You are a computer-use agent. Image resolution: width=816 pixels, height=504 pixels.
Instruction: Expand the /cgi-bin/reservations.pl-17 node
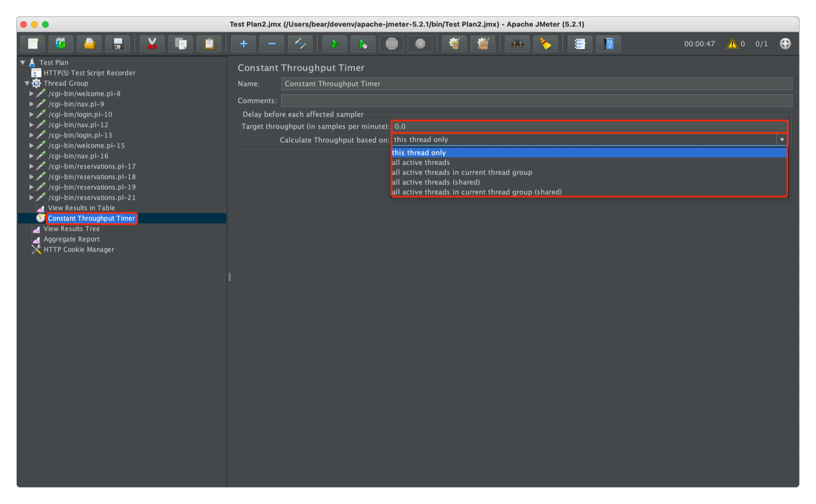click(31, 166)
